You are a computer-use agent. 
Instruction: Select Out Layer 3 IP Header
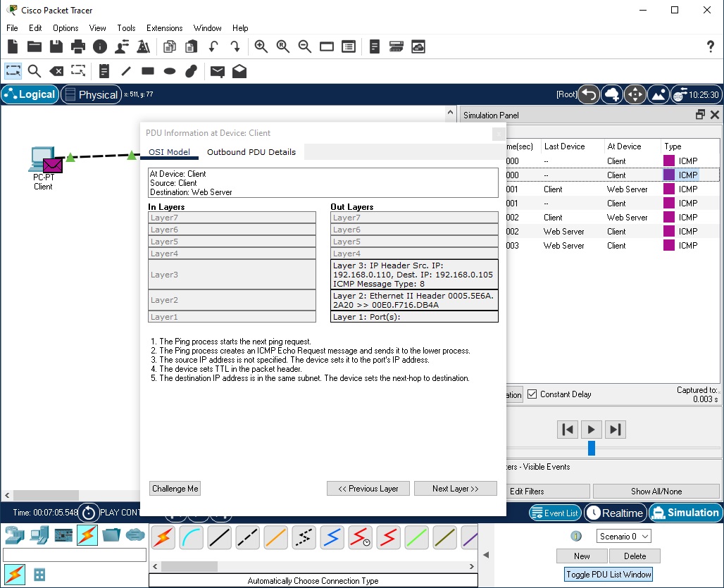414,275
